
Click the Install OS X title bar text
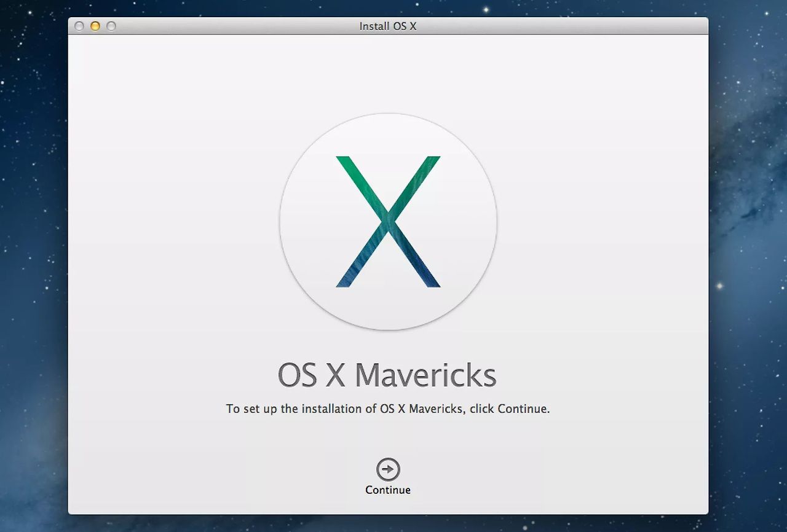click(x=388, y=26)
